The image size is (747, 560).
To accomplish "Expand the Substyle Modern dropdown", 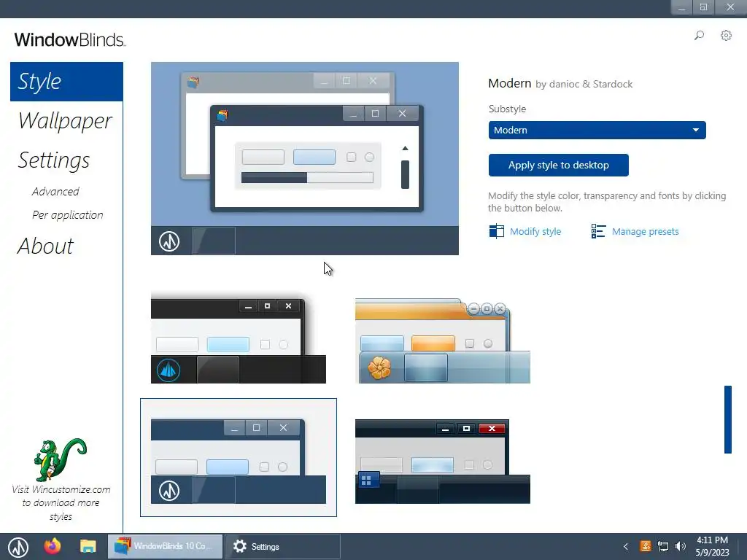I will click(597, 130).
